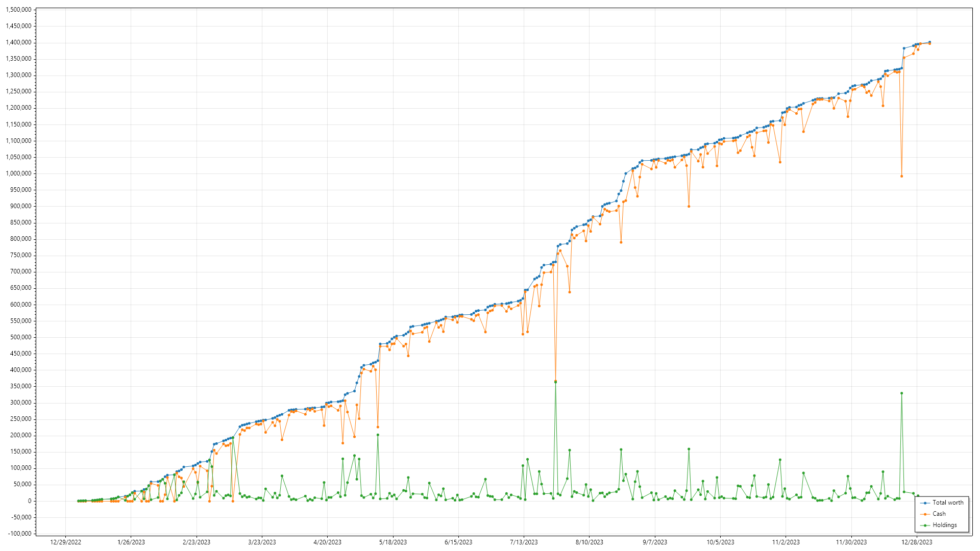The image size is (980, 551).
Task: Click the 1,000,000 y-axis label
Action: (x=18, y=173)
